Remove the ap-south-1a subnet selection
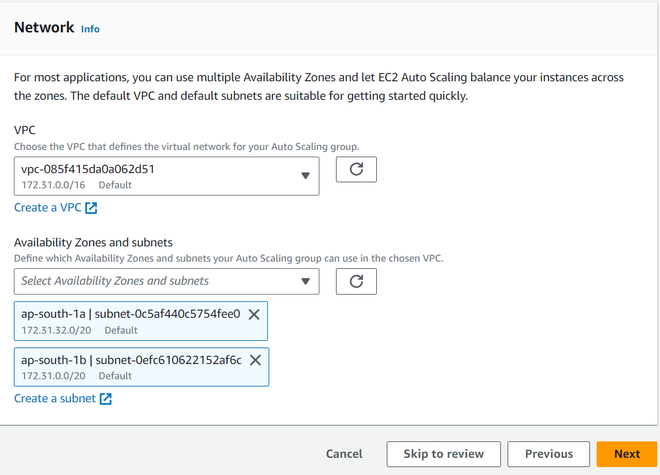This screenshot has height=475, width=660. tap(254, 314)
